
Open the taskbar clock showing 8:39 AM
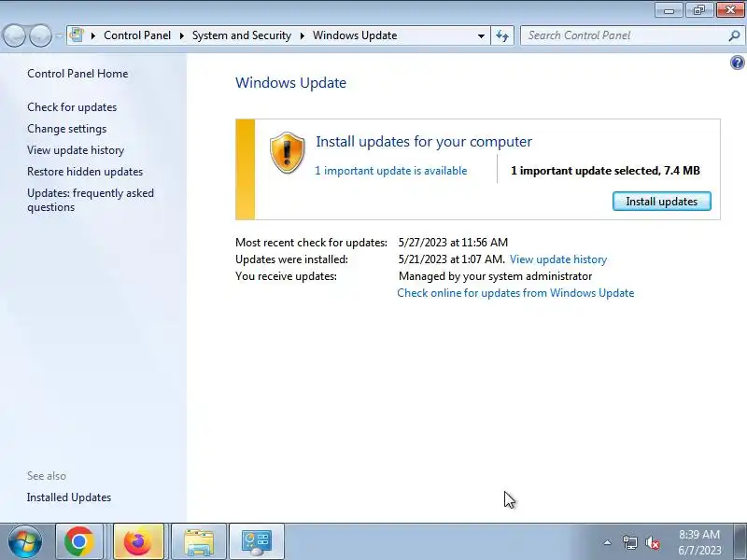click(699, 542)
